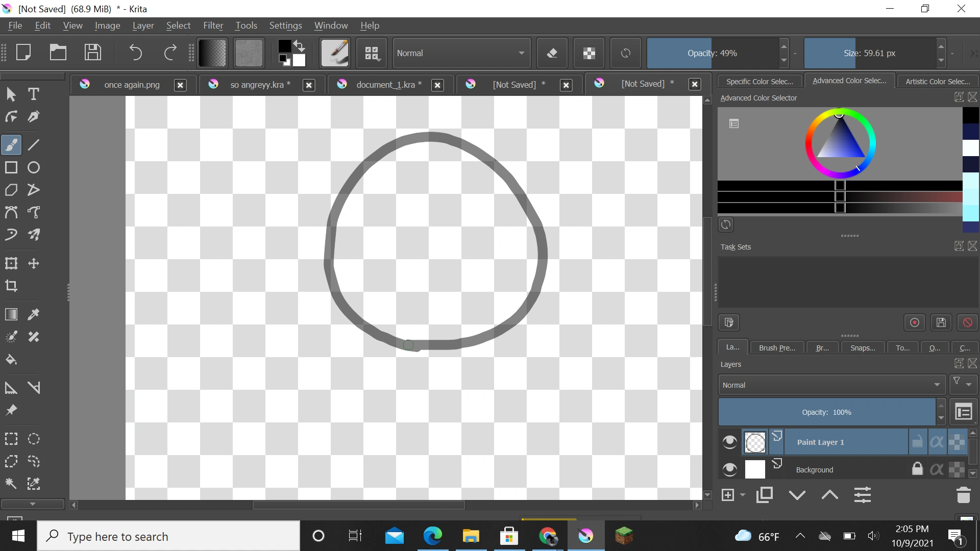Expand the add layer dropdown arrow
The image size is (980, 551).
[743, 495]
